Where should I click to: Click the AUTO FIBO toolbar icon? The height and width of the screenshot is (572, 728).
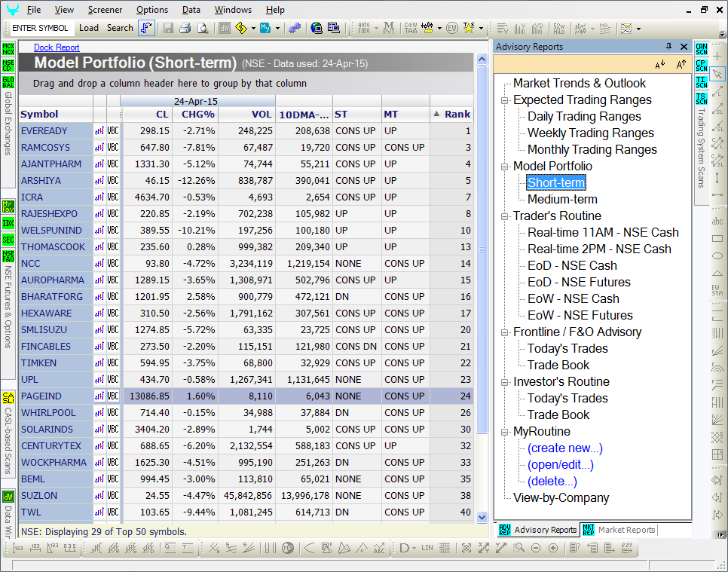click(x=364, y=29)
